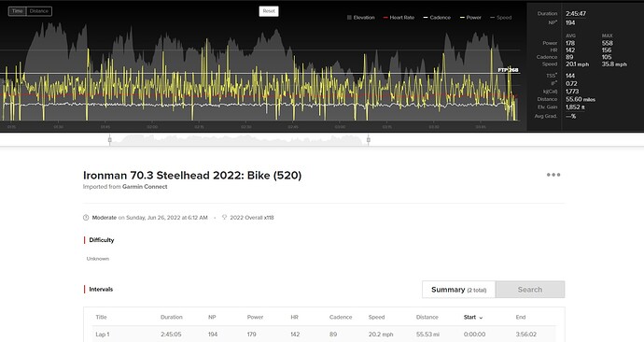Switch chart axis to Time
Viewport: 644px width, 342px height.
tap(17, 11)
